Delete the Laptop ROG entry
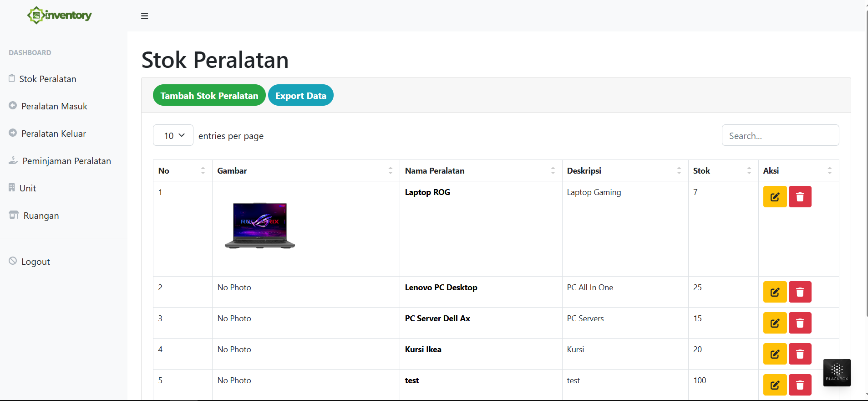Viewport: 868px width, 401px height. pos(800,197)
